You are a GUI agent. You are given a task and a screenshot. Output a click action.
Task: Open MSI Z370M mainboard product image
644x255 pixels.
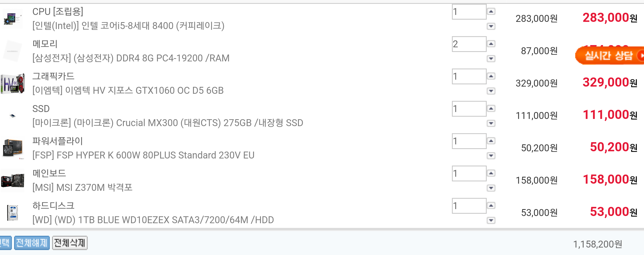point(12,181)
